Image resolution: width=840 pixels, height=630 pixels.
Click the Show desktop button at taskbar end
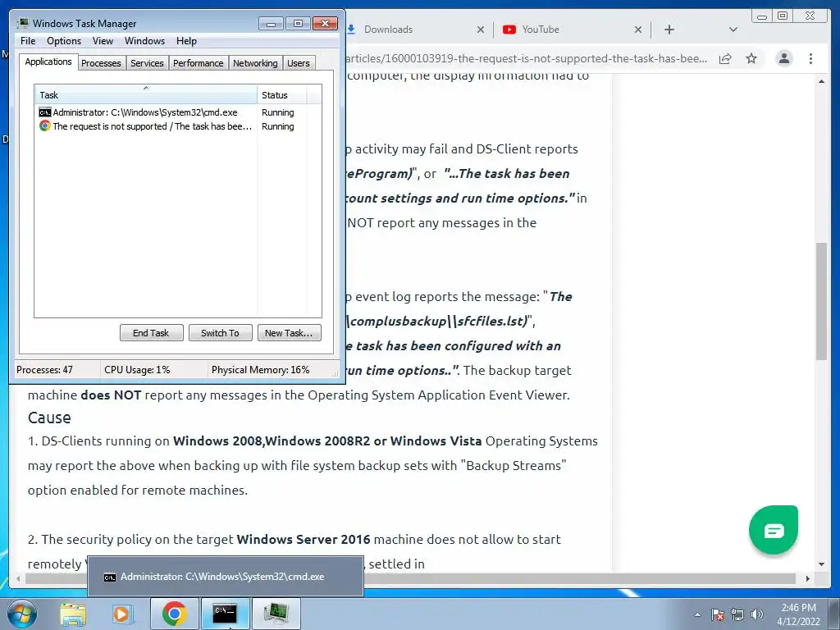(834, 614)
